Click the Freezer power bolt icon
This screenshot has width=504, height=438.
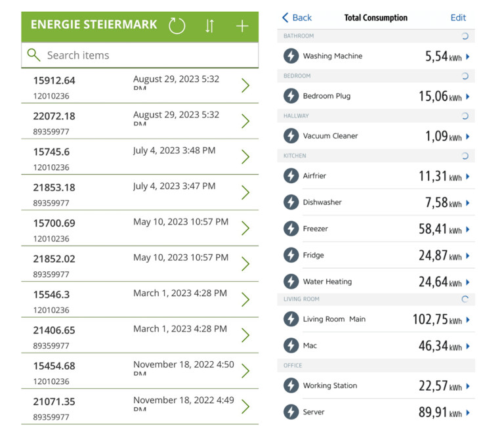point(291,229)
